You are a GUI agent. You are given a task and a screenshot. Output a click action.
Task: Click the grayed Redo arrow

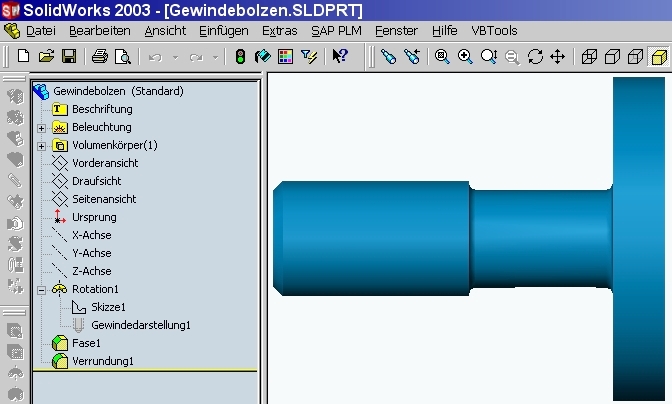click(x=196, y=57)
